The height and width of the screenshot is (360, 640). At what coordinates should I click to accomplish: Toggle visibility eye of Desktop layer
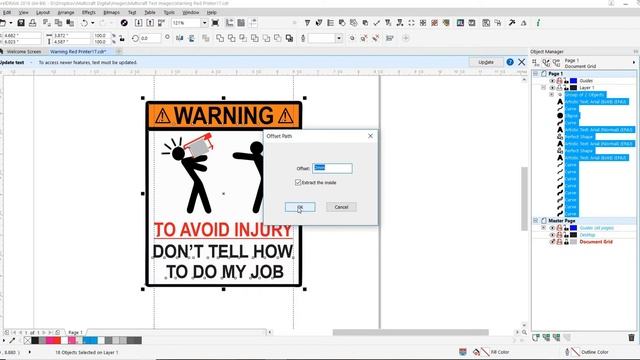point(552,235)
